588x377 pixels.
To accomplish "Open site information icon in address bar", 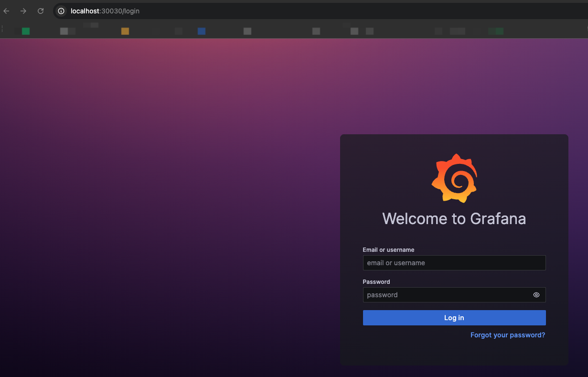I will pos(61,11).
